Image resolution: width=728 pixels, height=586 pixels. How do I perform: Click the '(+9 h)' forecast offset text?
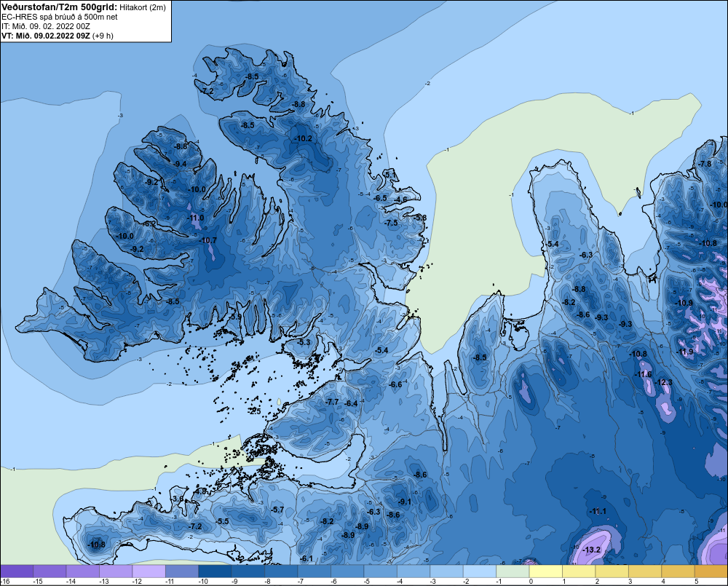point(103,36)
